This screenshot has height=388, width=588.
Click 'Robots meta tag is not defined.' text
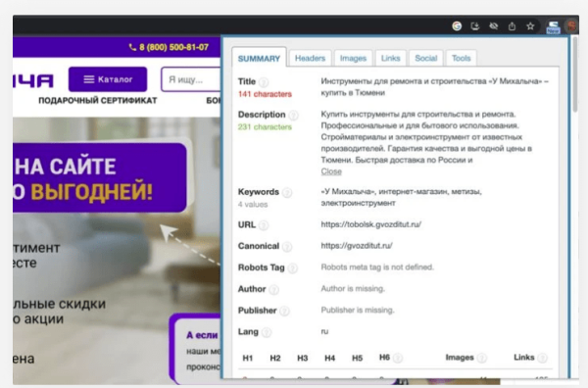tap(377, 267)
